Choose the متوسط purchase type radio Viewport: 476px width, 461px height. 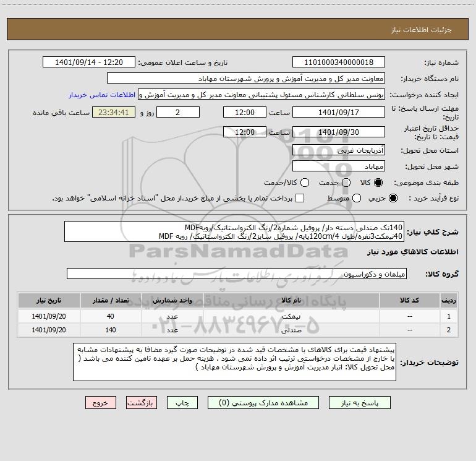click(x=357, y=198)
